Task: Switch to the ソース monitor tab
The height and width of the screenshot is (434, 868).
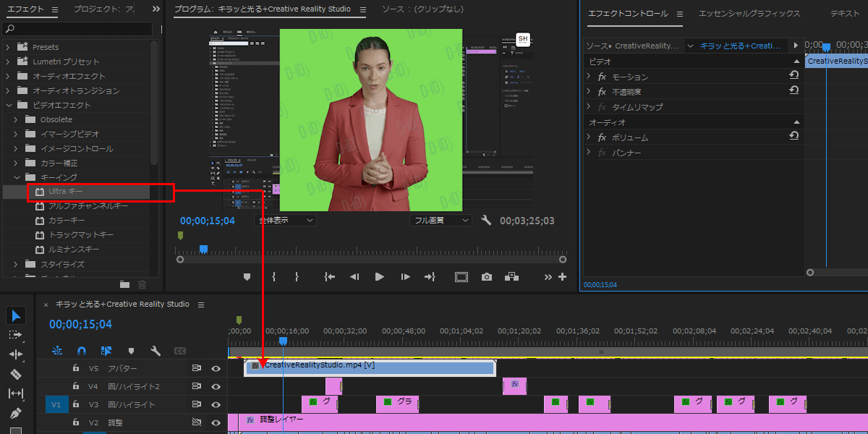Action: 422,9
